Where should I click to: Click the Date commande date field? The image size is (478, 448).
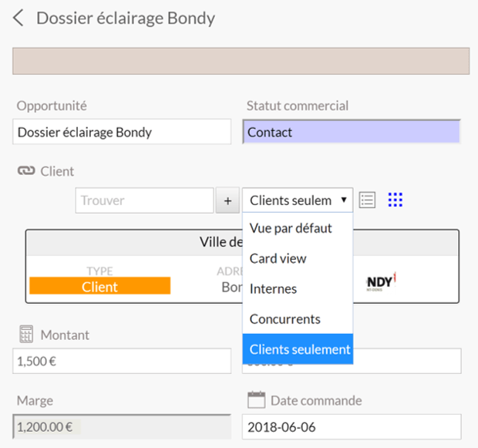click(352, 426)
